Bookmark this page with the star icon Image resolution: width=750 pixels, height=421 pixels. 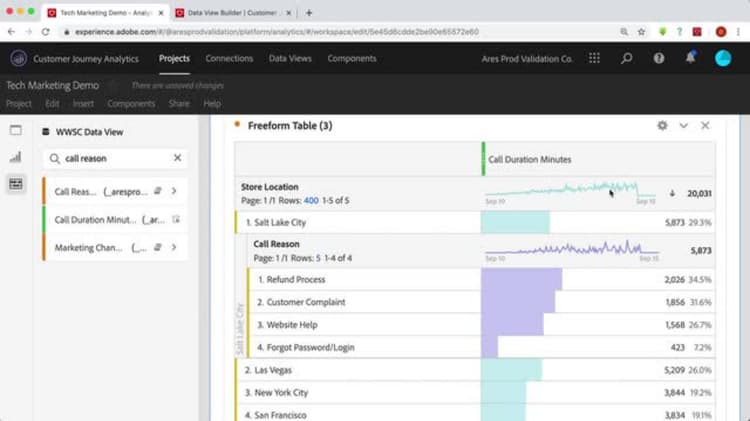(x=641, y=32)
